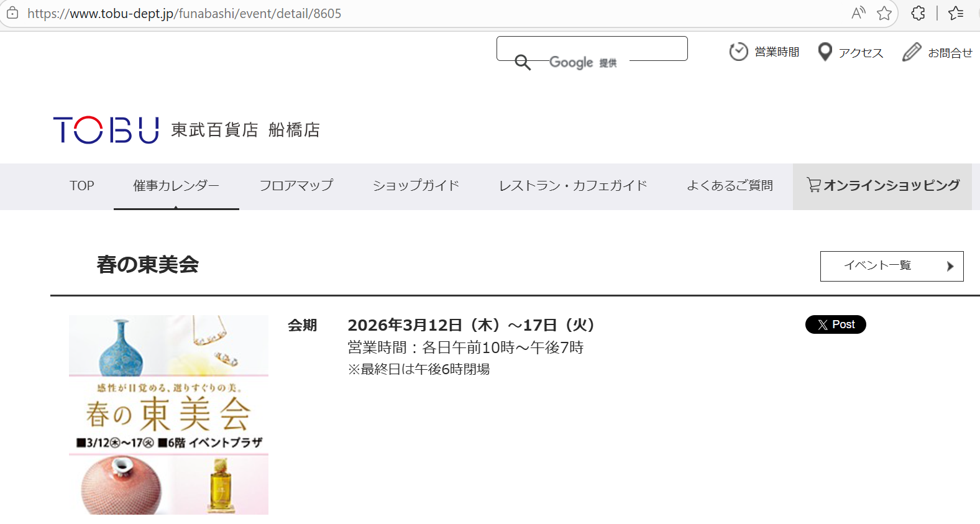
Task: Click the TOBU logo
Action: tap(106, 130)
